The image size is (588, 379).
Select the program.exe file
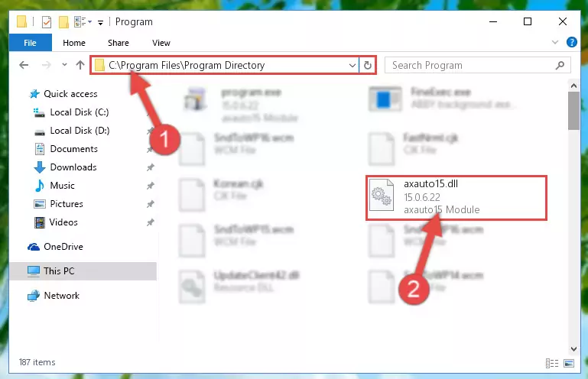tap(241, 104)
